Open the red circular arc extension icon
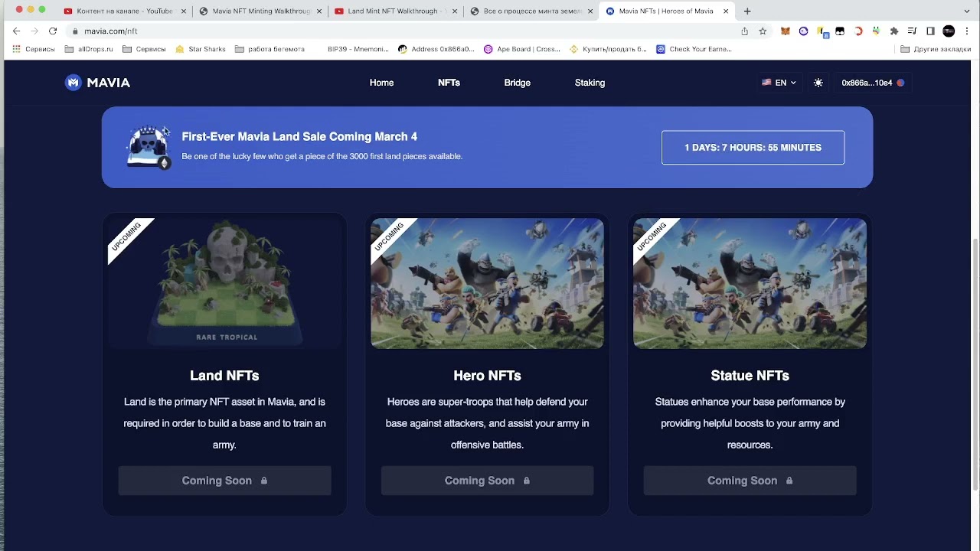The height and width of the screenshot is (551, 980). click(858, 31)
